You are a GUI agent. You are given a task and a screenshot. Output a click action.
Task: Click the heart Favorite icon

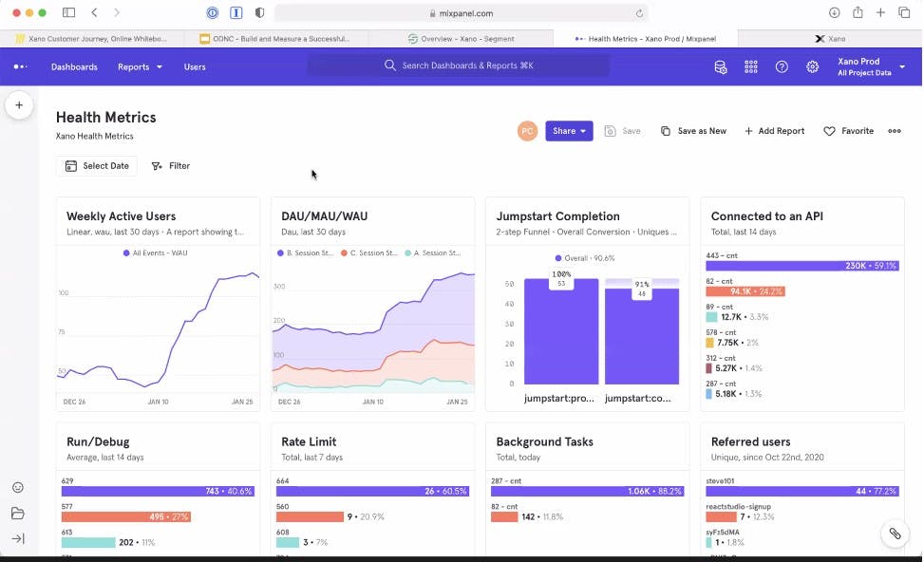pyautogui.click(x=829, y=131)
